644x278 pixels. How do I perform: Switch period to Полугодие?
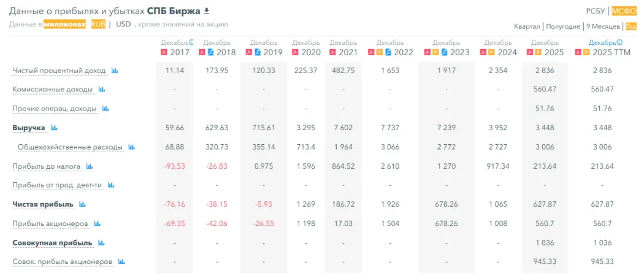564,27
